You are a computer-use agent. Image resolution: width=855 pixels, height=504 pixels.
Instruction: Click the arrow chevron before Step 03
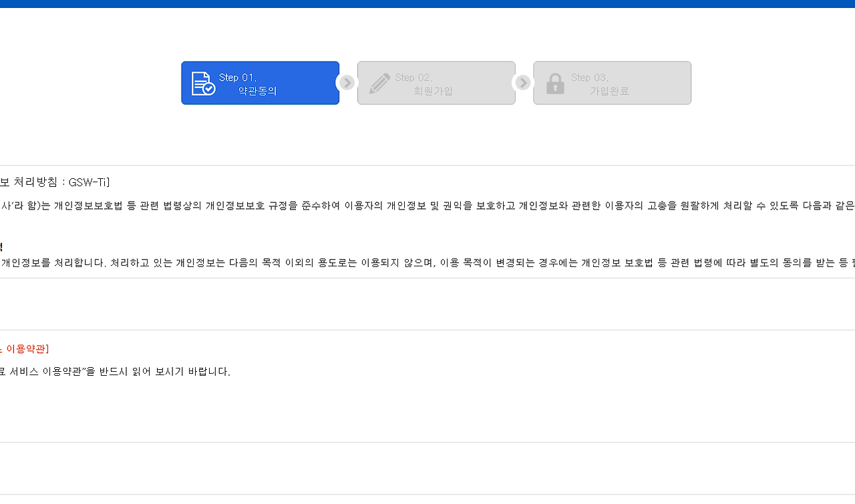point(522,82)
